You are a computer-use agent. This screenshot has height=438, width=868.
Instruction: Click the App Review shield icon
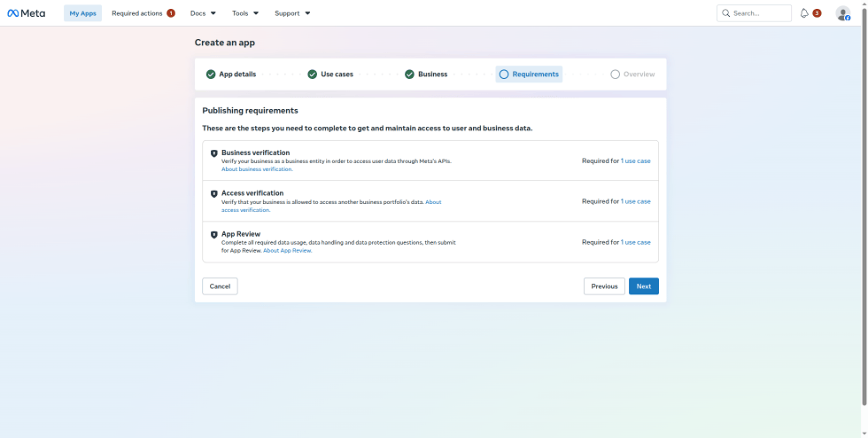point(213,235)
